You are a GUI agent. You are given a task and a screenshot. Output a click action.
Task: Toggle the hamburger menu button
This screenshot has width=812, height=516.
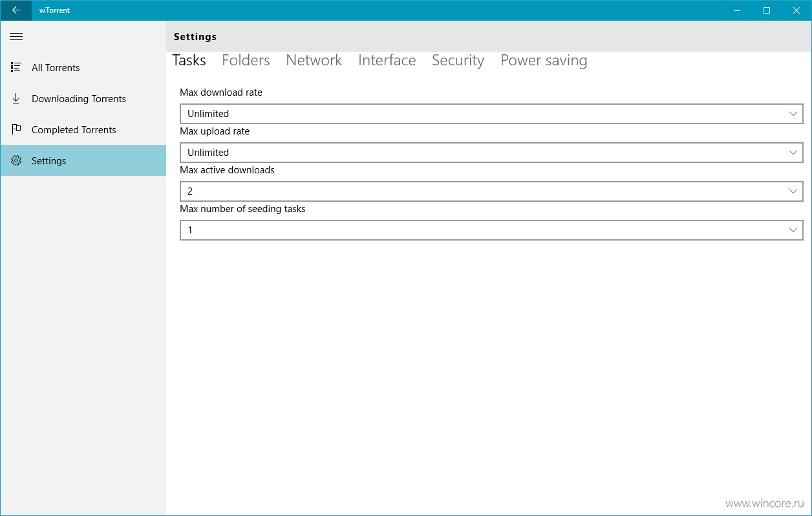(x=16, y=37)
